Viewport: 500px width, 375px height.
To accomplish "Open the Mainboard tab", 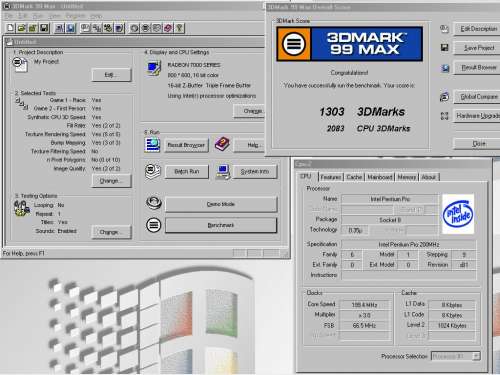I will (380, 177).
